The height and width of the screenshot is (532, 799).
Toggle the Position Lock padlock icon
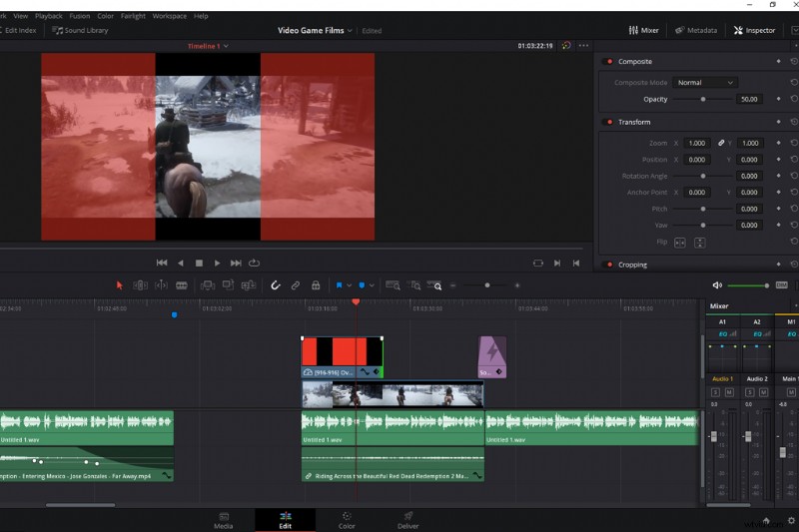[316, 285]
